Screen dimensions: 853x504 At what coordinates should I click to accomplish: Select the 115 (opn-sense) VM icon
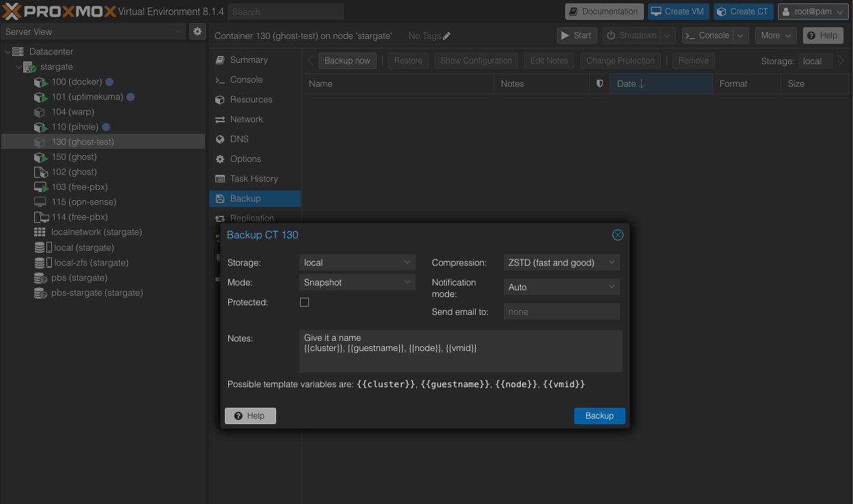[x=40, y=202]
